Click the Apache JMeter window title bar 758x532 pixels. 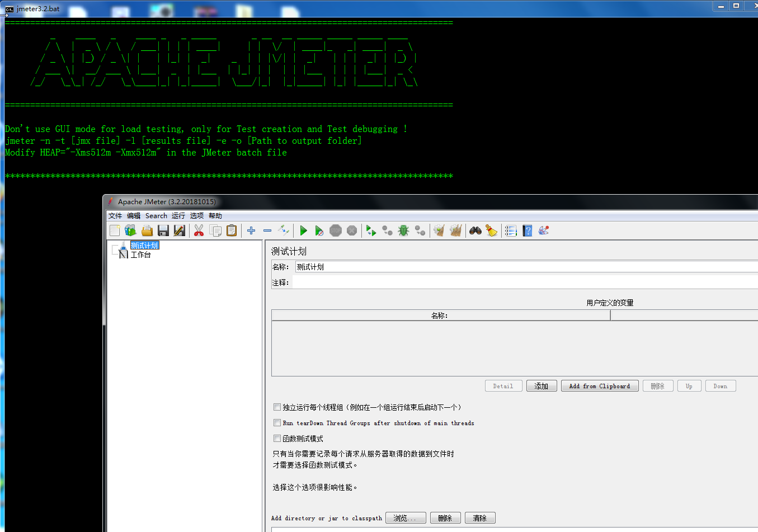(x=431, y=202)
